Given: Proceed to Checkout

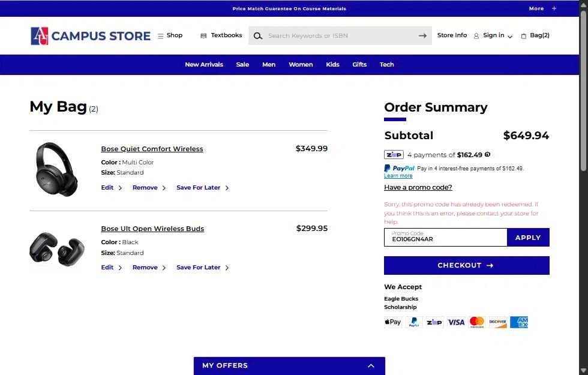Looking at the screenshot, I should [467, 265].
